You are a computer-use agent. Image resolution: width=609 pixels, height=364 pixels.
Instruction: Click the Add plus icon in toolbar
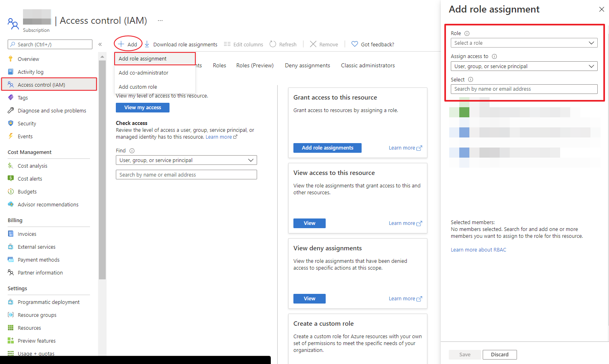121,44
